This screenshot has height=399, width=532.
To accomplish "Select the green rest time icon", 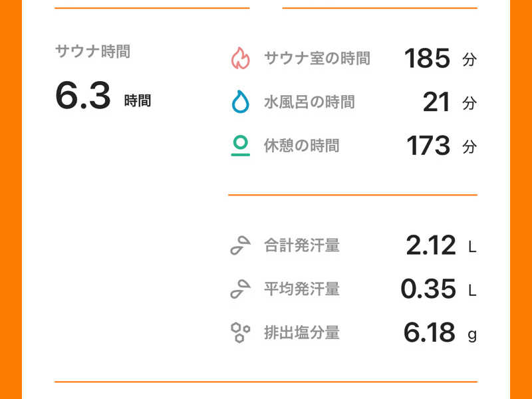I will tap(240, 146).
